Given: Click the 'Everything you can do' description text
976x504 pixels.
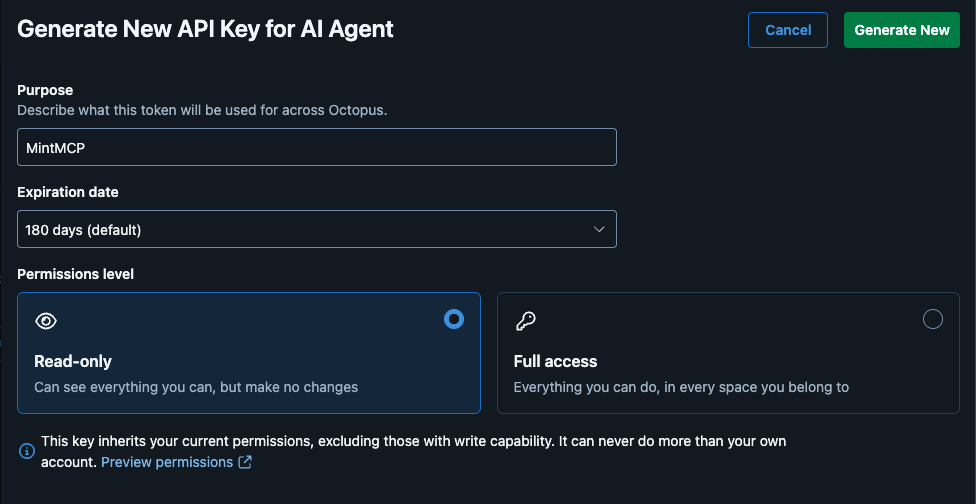Looking at the screenshot, I should [681, 387].
